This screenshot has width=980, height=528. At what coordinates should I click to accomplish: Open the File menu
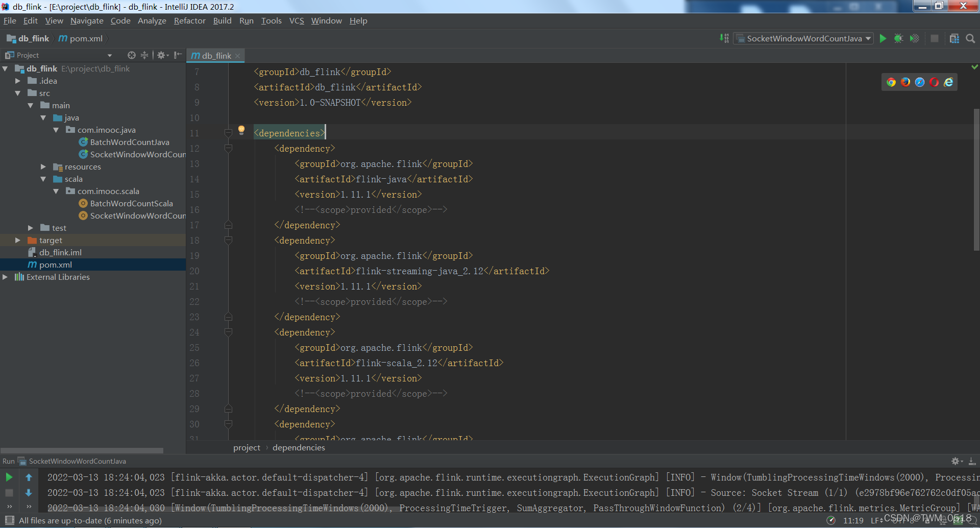(x=10, y=20)
